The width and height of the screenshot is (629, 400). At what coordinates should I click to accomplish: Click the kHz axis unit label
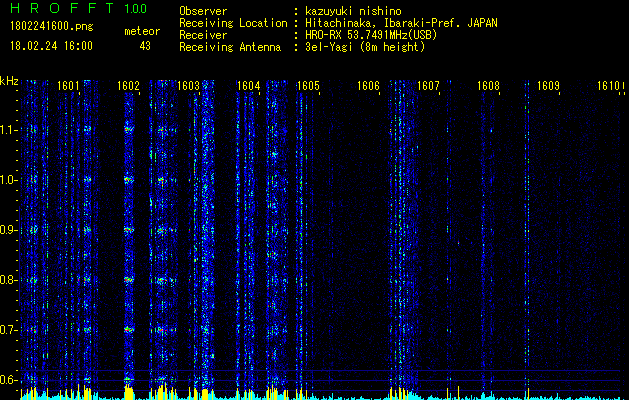[9, 81]
